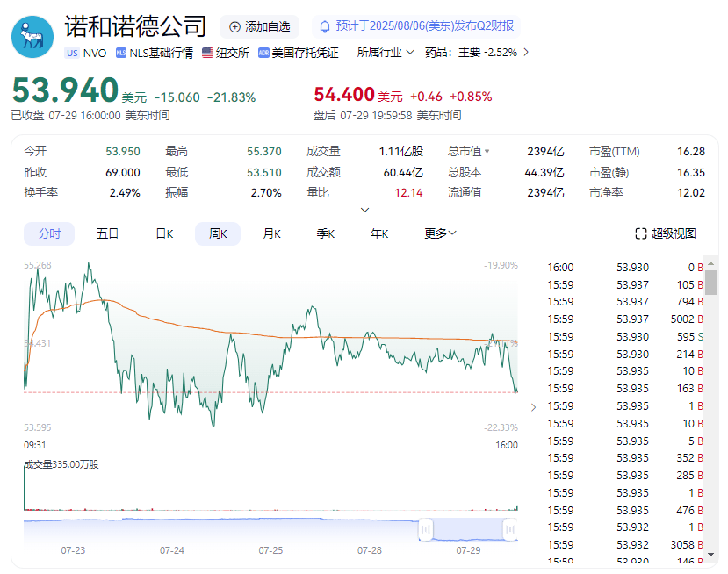
Task: Click the 市盈(TTM) value 16.28
Action: pos(691,152)
